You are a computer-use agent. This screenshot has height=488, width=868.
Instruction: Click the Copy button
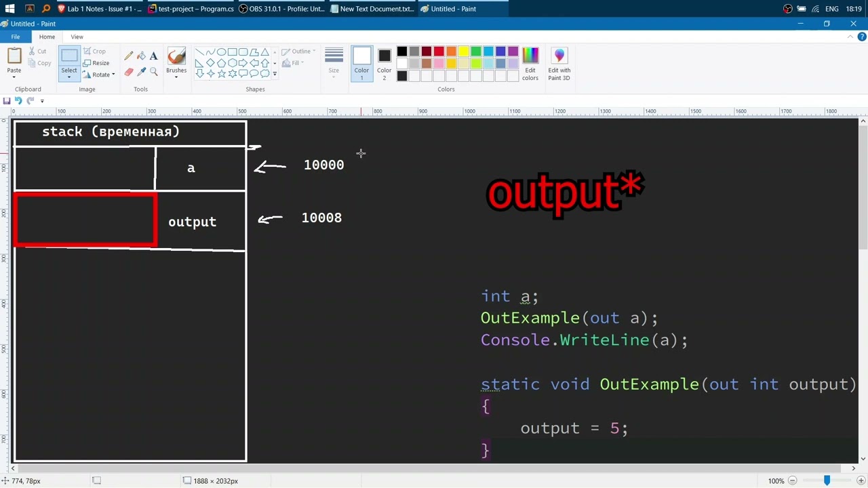[x=39, y=63]
